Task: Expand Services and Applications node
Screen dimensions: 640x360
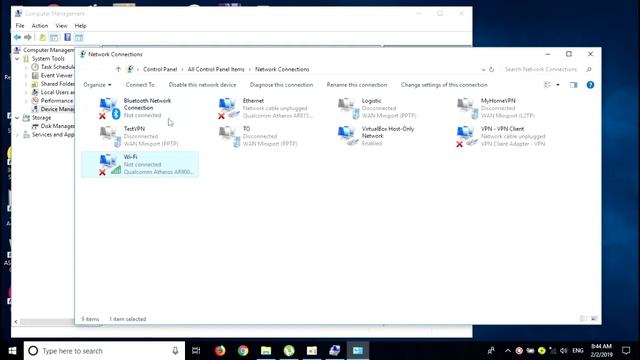Action: pos(17,135)
